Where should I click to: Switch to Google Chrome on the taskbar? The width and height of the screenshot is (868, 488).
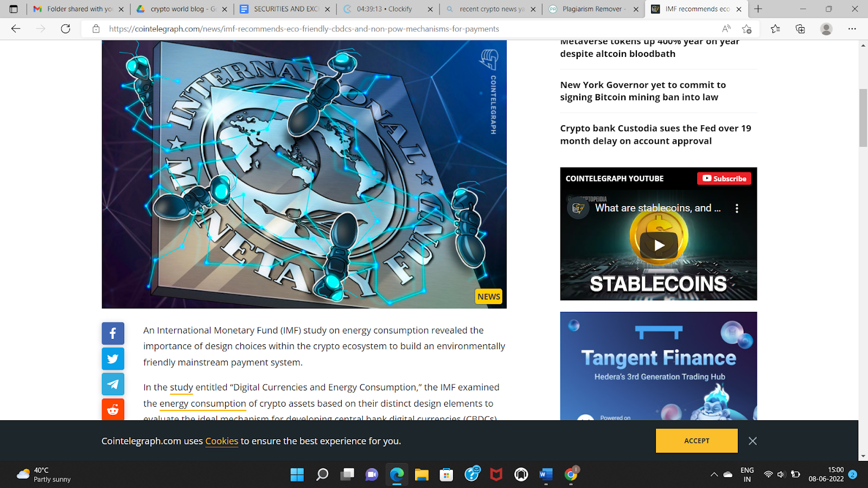click(571, 475)
